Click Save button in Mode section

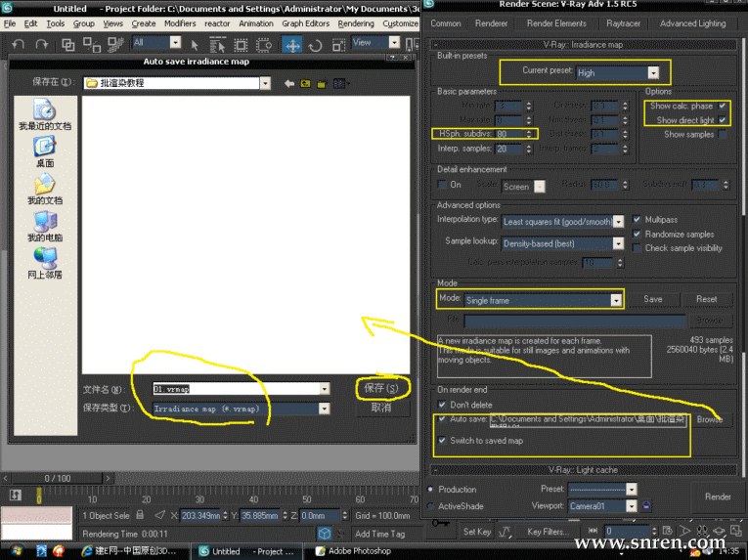pos(652,299)
